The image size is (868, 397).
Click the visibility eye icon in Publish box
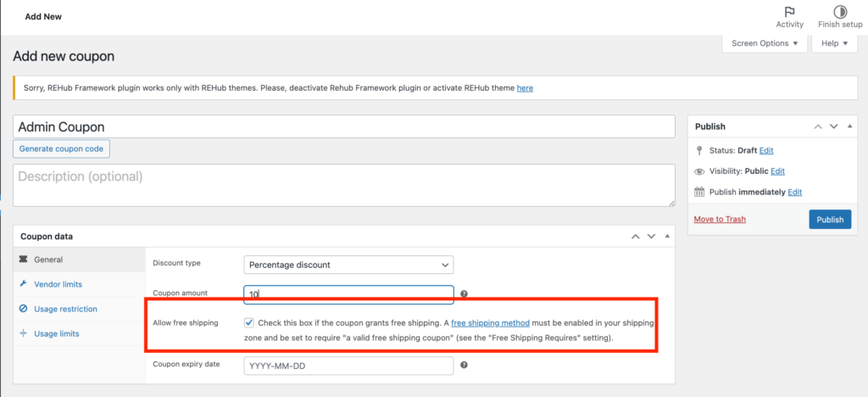pos(699,171)
